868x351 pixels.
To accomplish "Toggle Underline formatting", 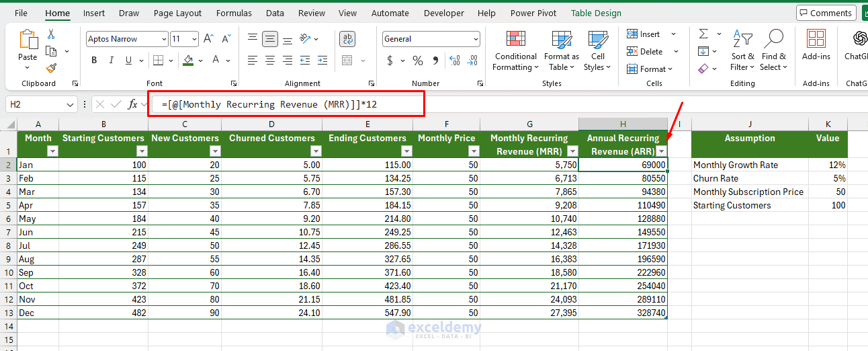I will [x=128, y=61].
